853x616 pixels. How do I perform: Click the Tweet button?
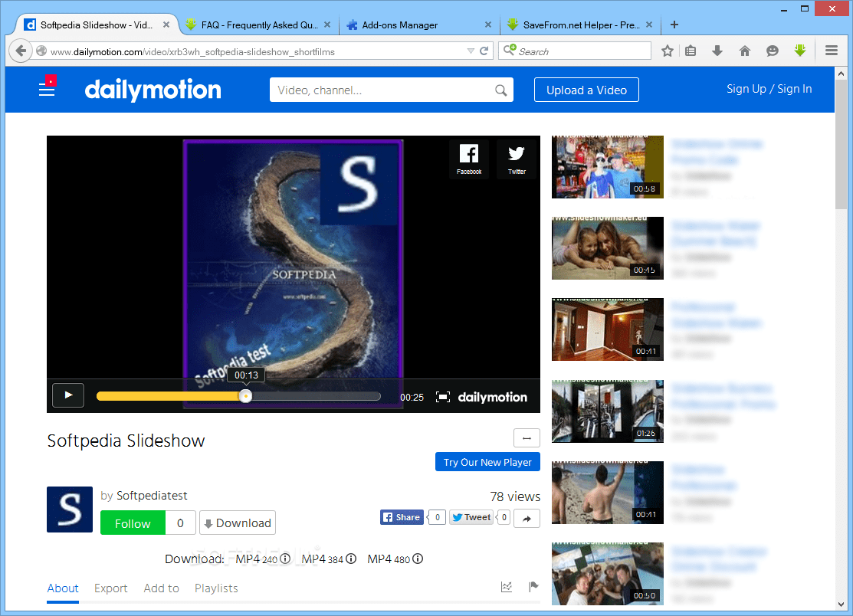(x=471, y=518)
